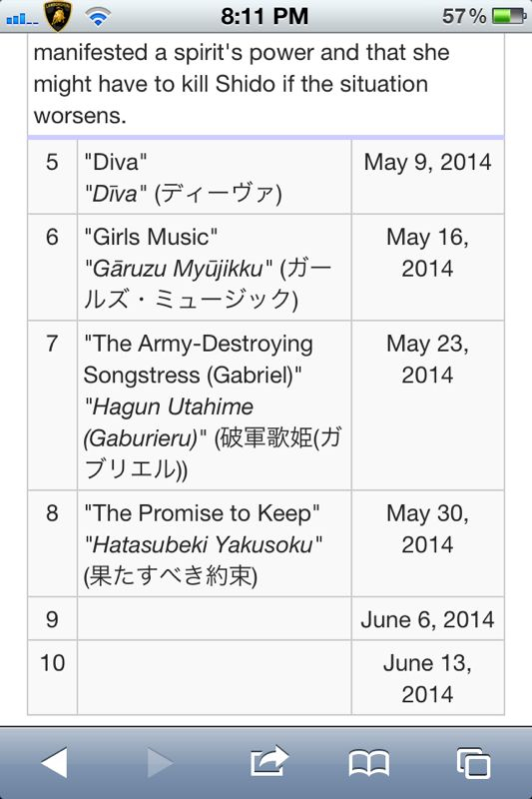Screen dimensions: 532x799
Task: Tap the Wi-Fi status icon
Action: [98, 16]
